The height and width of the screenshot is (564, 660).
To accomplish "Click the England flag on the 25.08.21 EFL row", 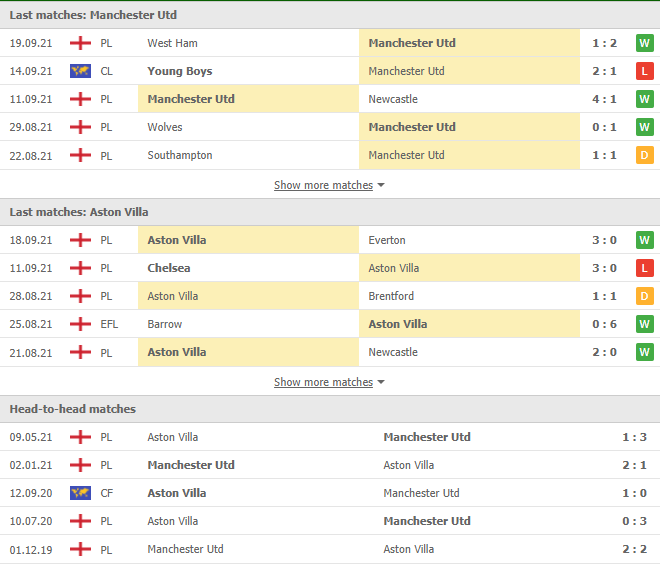I will (80, 324).
